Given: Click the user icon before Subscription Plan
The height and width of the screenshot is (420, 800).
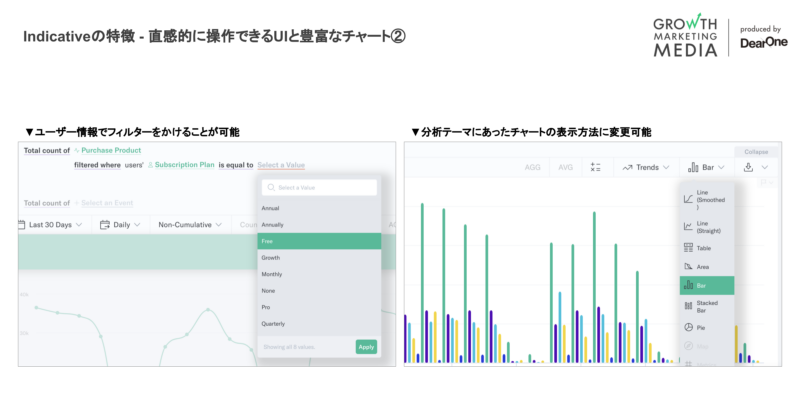Looking at the screenshot, I should tap(151, 165).
